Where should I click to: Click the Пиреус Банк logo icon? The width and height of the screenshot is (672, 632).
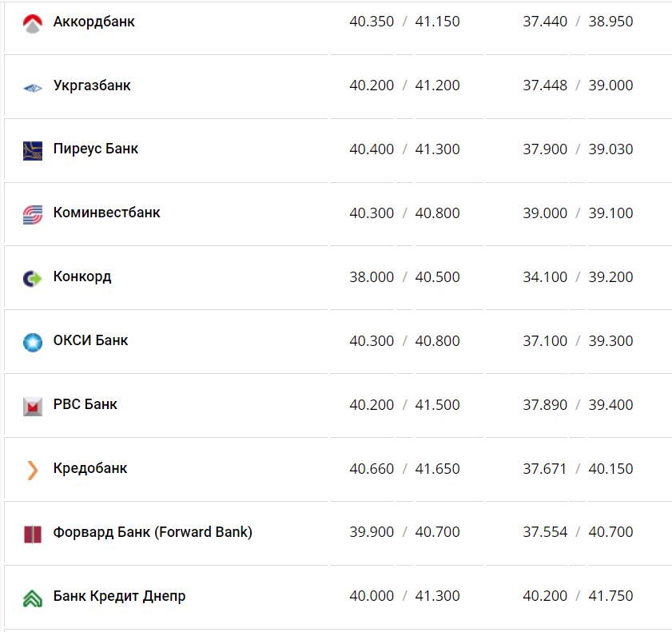click(x=32, y=150)
